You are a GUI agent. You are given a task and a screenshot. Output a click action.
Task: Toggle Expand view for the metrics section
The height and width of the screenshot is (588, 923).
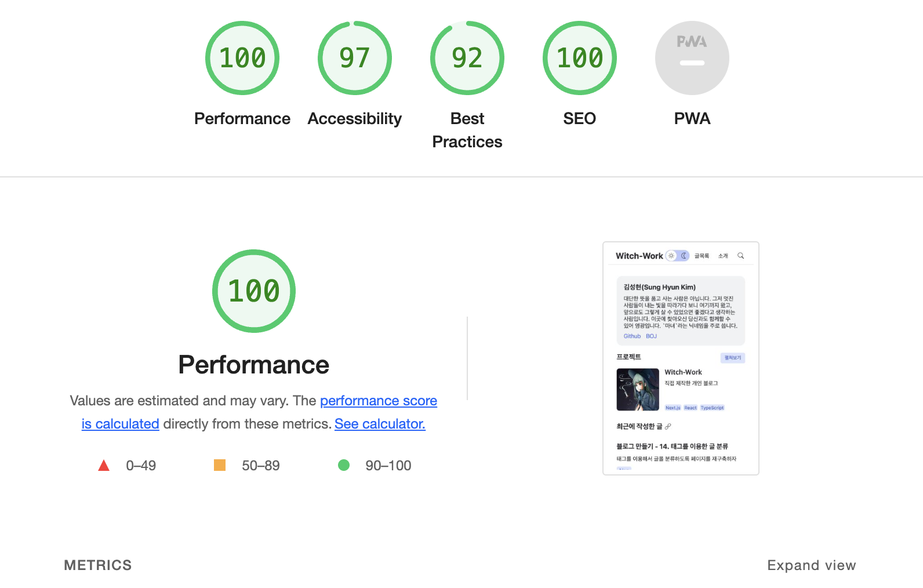(811, 565)
